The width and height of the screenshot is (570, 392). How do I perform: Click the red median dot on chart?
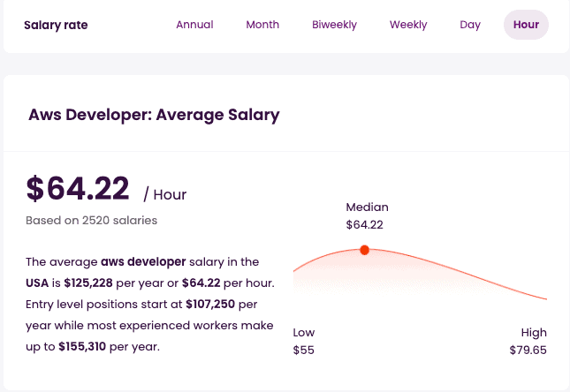pos(364,250)
